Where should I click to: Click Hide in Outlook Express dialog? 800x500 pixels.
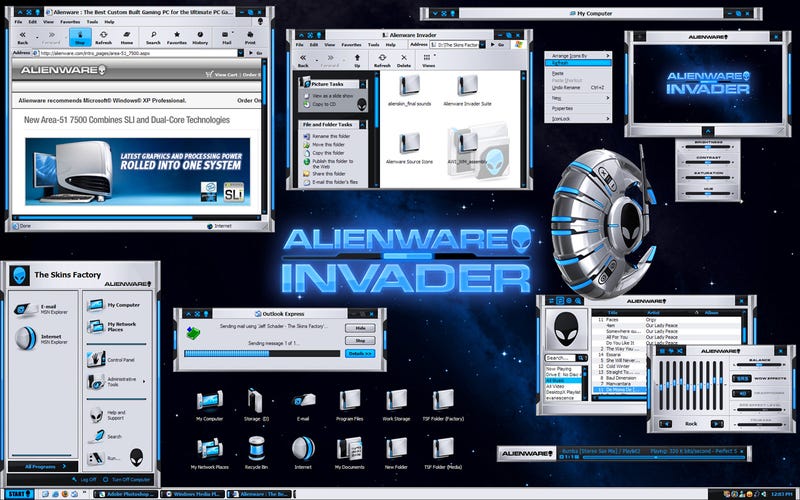pos(360,328)
